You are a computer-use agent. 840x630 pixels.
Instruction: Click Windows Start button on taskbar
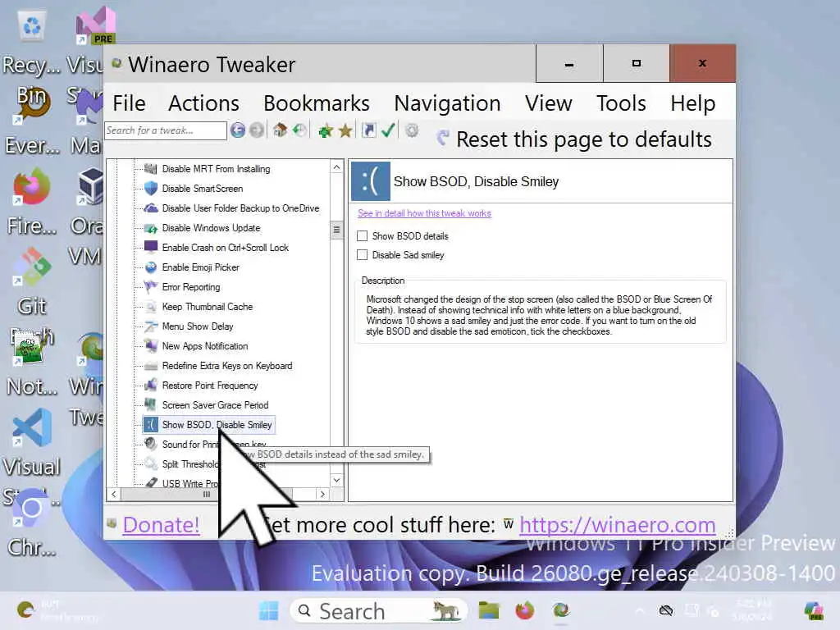(x=268, y=610)
